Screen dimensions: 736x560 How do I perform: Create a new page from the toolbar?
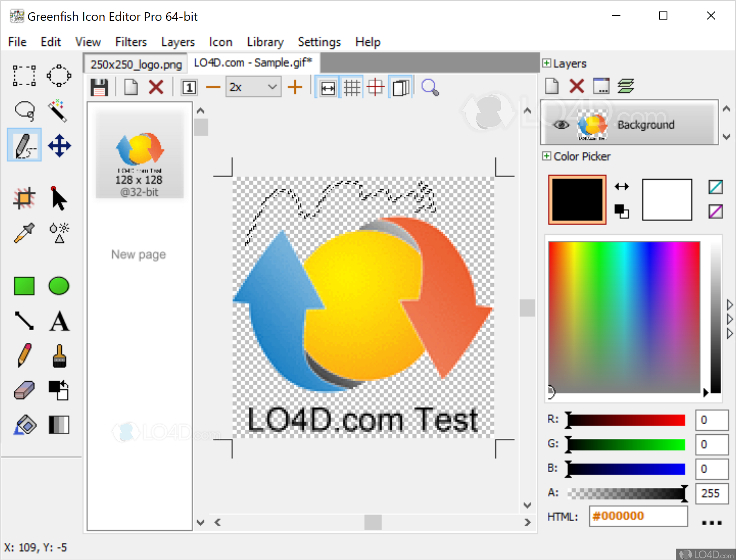pos(131,87)
